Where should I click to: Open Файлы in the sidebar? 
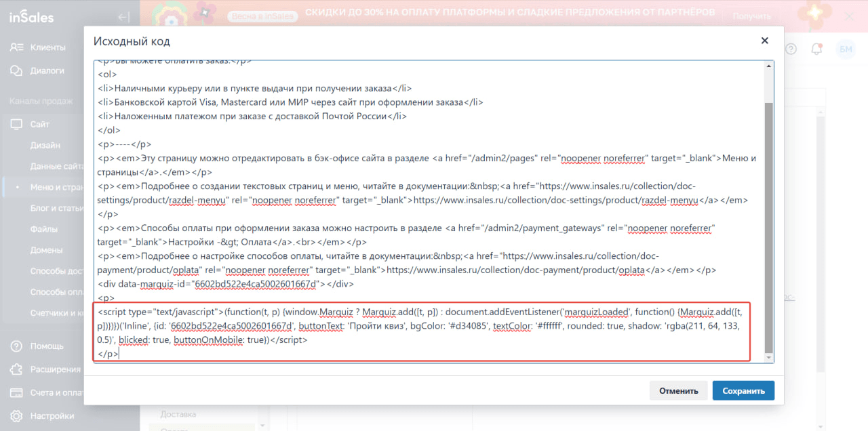(44, 229)
